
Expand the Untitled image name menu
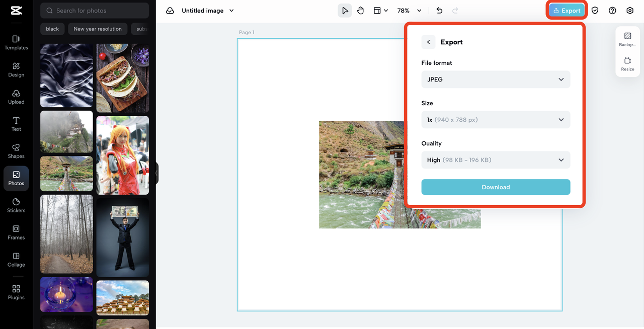231,11
